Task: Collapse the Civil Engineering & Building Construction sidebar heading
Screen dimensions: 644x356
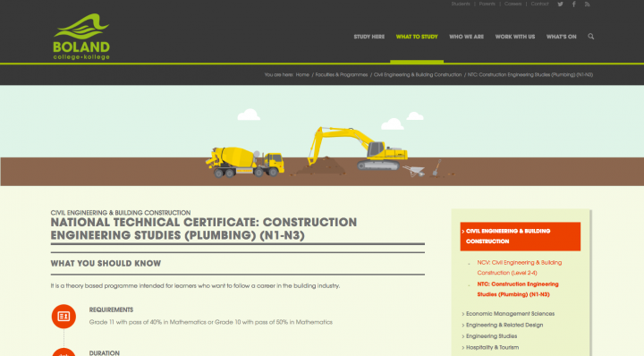Action: (x=521, y=236)
